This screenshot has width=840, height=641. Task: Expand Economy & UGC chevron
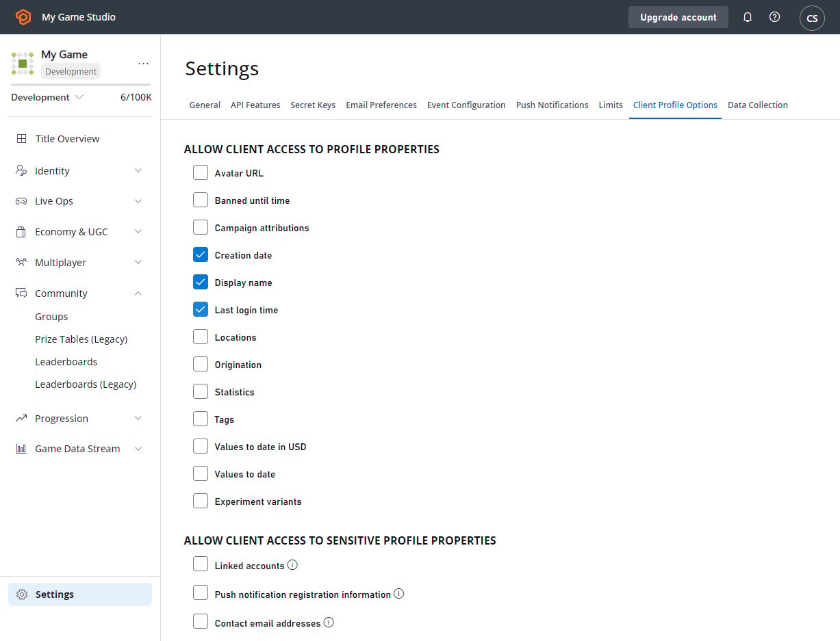(x=138, y=232)
